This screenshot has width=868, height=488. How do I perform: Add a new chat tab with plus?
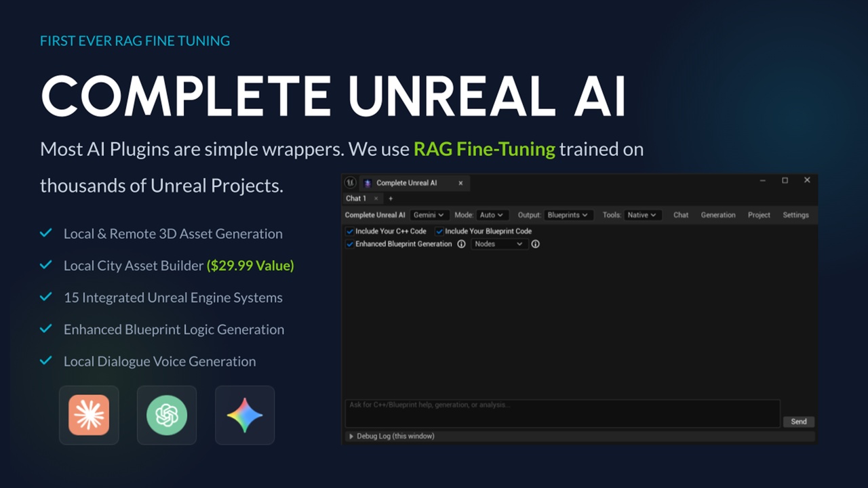coord(391,199)
